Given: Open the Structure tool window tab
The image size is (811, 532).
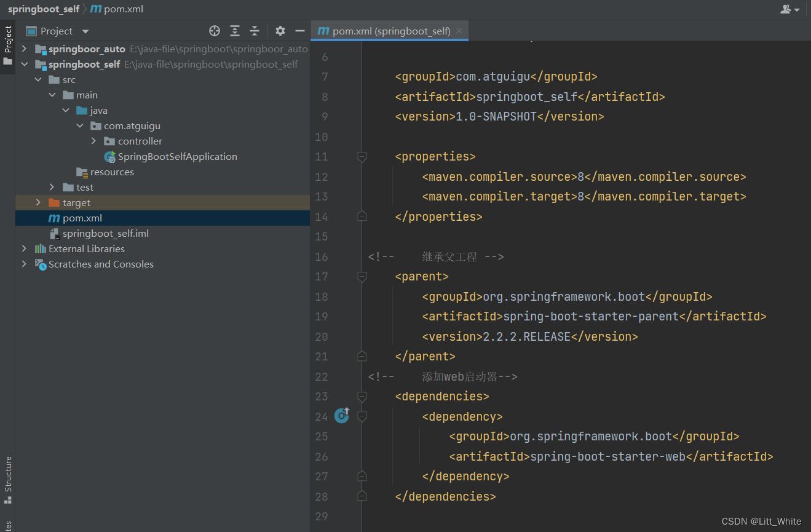Looking at the screenshot, I should coord(7,481).
